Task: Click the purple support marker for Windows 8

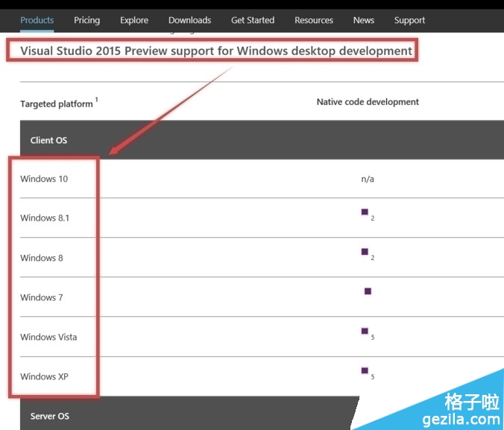Action: pos(365,252)
